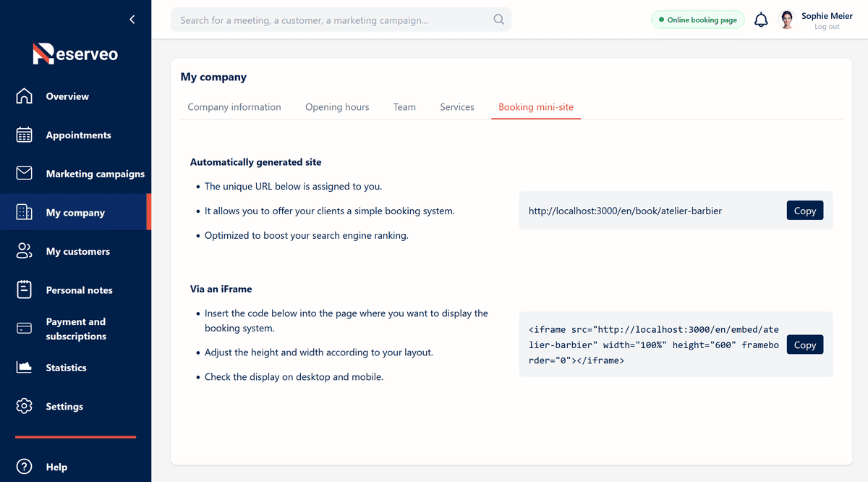Copy the iFrame embed code
The image size is (868, 482).
click(805, 344)
